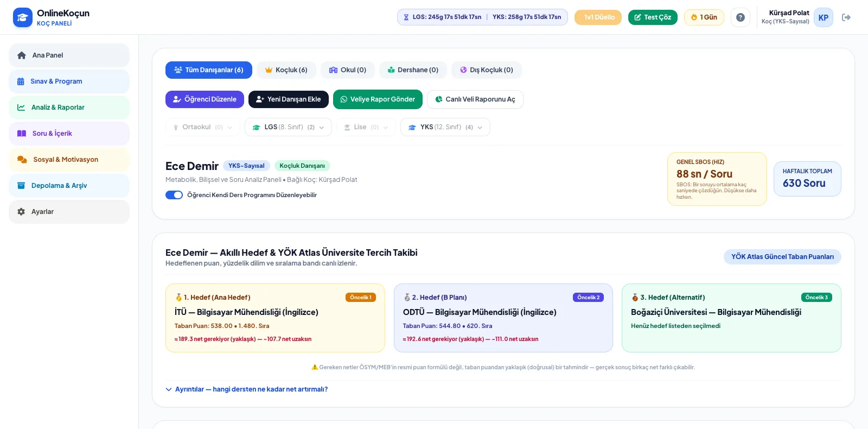This screenshot has height=429, width=868.
Task: Open the YKS (12. Sınıf) dropdown
Action: 445,127
